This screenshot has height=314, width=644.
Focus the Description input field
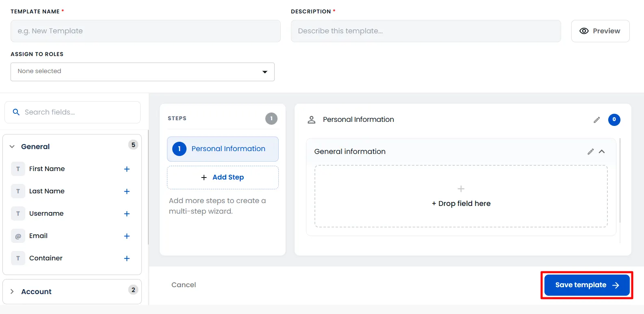426,31
